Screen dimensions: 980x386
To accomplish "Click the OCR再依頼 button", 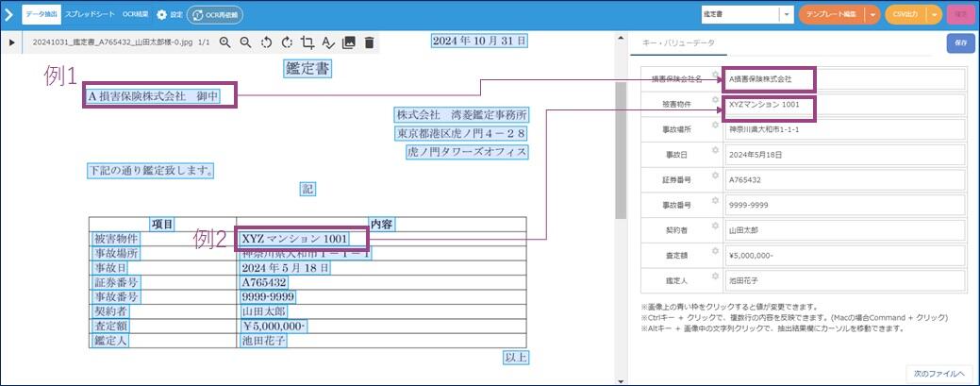I will point(214,15).
